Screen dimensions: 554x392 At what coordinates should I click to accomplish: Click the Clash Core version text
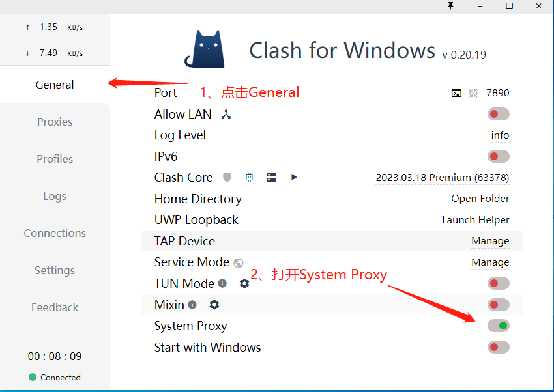tap(442, 178)
